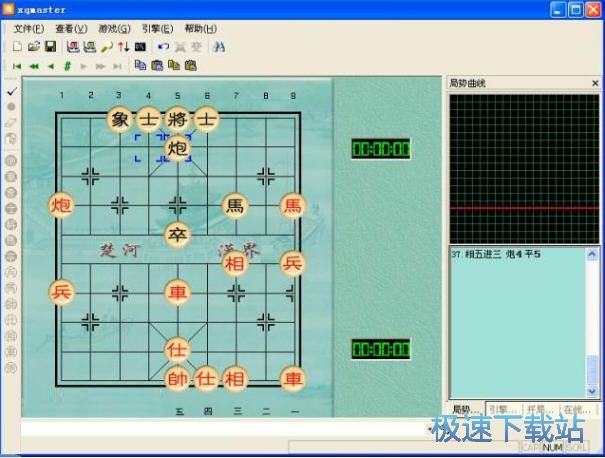Toggle the checkmark at top of left sidebar

pos(11,90)
